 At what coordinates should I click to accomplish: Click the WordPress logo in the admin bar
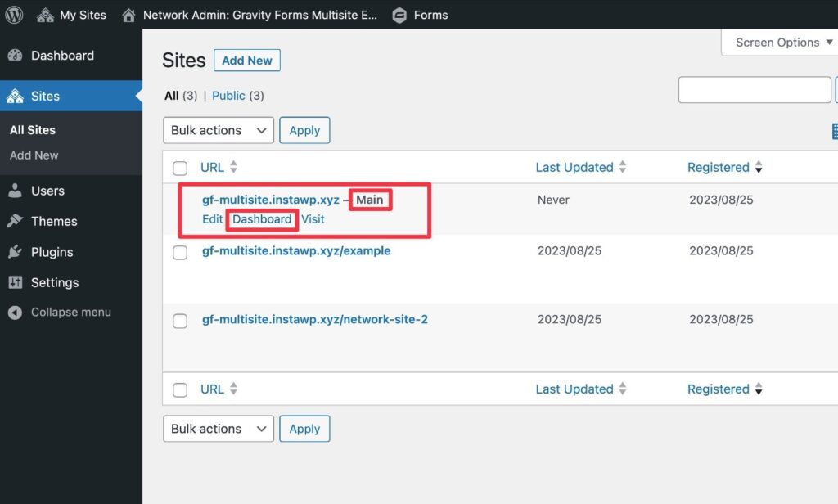13,14
